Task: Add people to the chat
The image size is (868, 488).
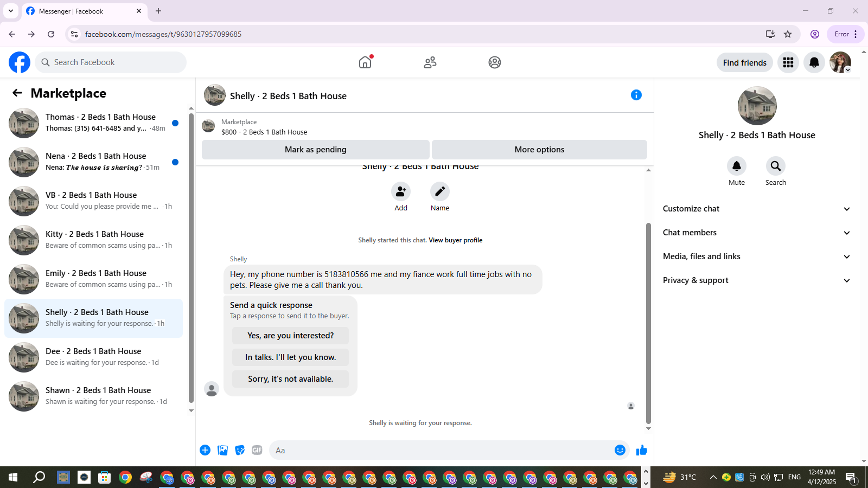Action: (x=401, y=191)
